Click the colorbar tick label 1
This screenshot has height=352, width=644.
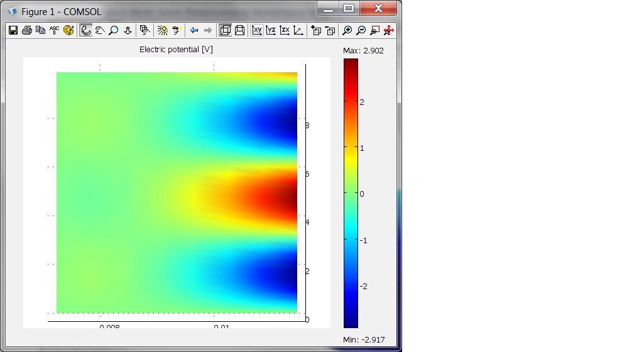[362, 148]
